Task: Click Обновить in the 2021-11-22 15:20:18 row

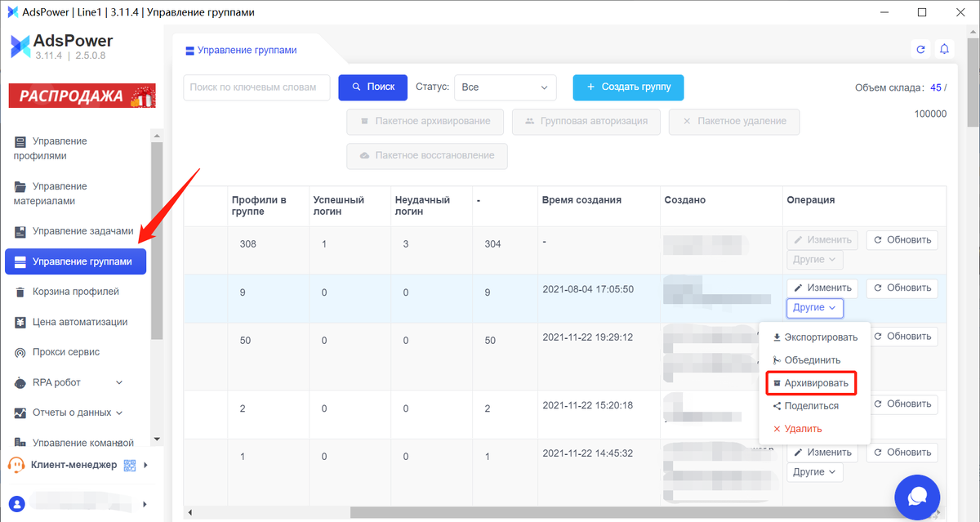Action: click(905, 404)
